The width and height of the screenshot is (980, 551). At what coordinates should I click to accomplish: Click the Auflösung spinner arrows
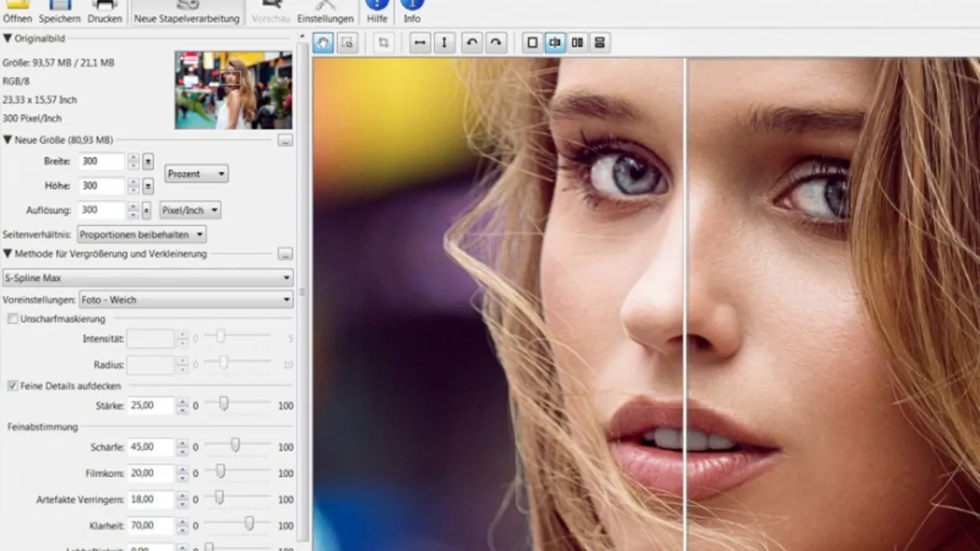tap(133, 210)
